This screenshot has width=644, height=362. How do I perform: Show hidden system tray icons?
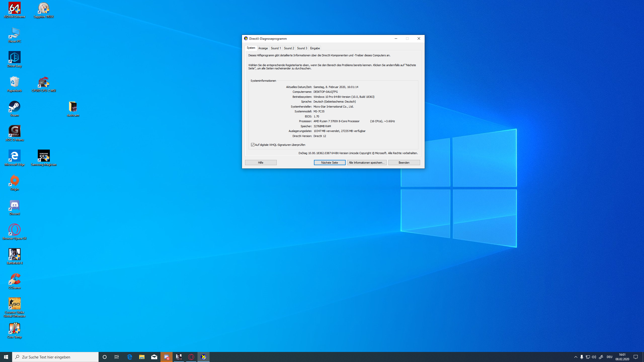pyautogui.click(x=576, y=357)
